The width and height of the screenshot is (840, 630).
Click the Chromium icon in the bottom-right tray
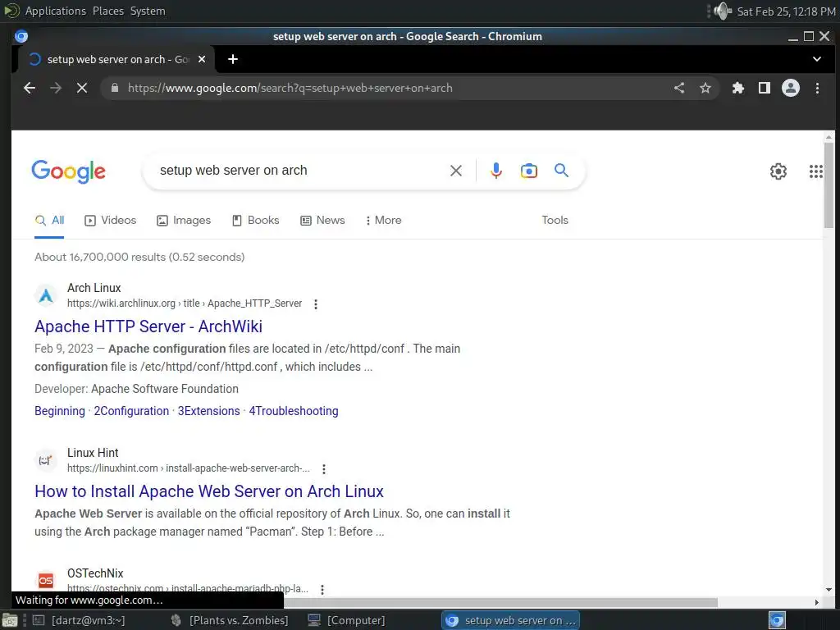[x=777, y=620]
